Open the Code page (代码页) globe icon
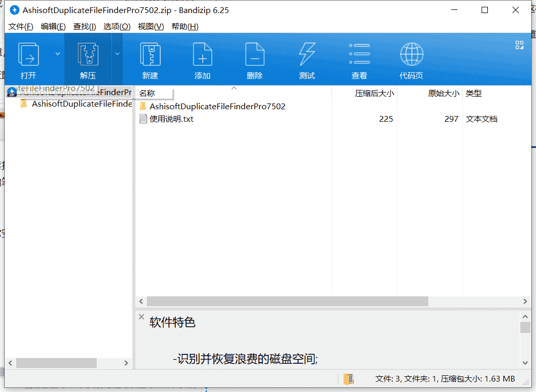This screenshot has height=392, width=536. [x=412, y=54]
